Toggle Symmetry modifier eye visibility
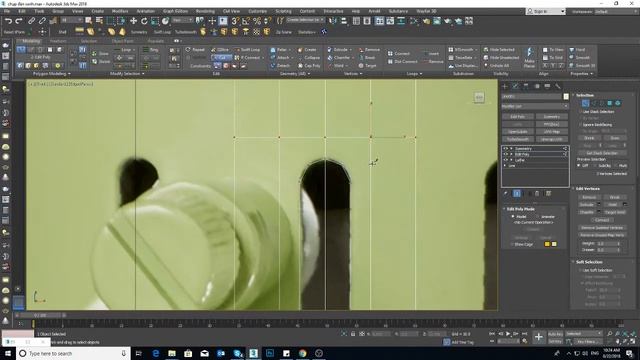640x360 pixels. pos(505,149)
